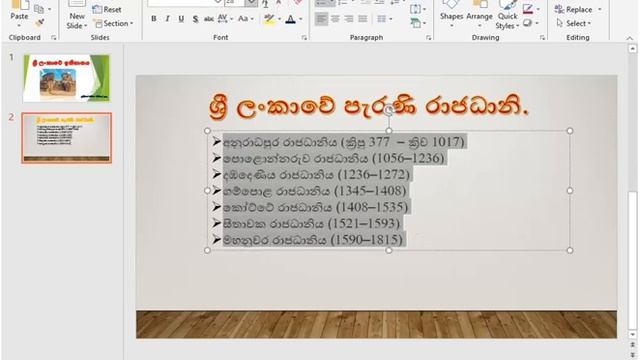The width and height of the screenshot is (640, 360).
Task: Click vertical scrollbar up arrow
Action: 633,49
